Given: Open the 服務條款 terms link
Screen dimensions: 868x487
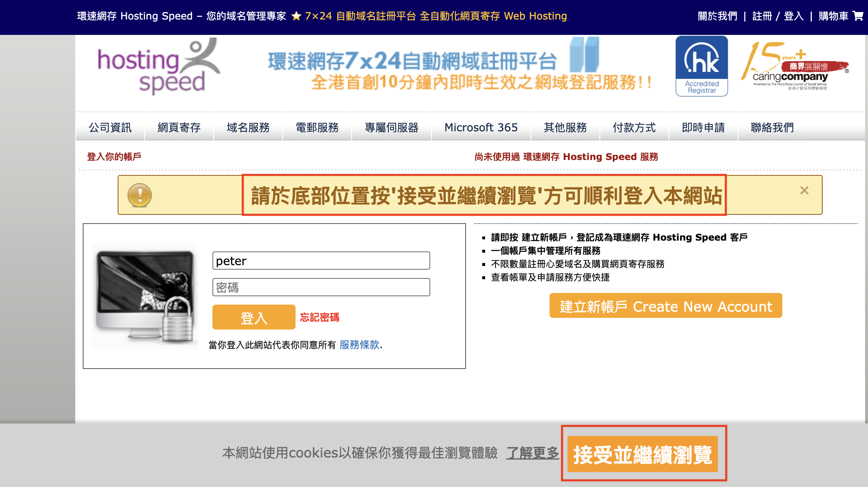Looking at the screenshot, I should [359, 344].
